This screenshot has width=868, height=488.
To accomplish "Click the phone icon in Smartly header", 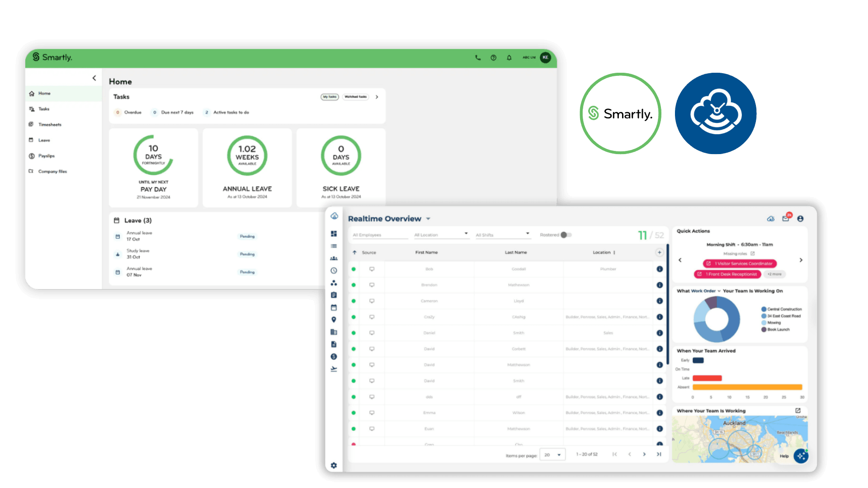I will (478, 58).
